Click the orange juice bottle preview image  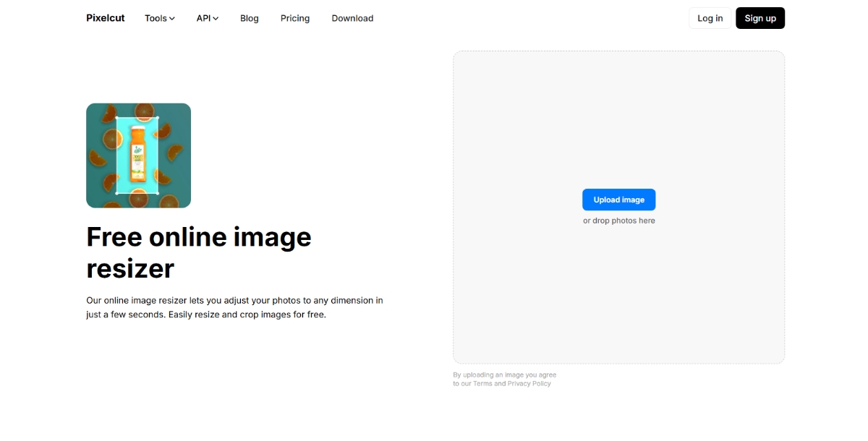click(x=138, y=155)
